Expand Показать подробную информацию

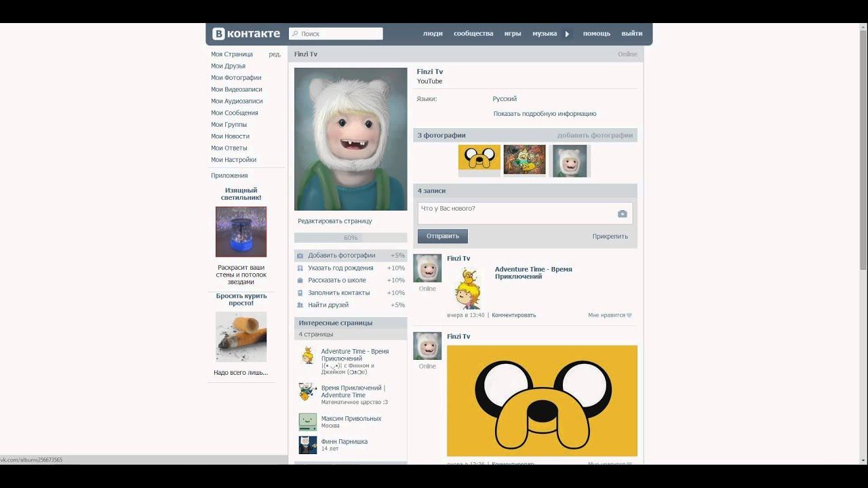(x=545, y=114)
